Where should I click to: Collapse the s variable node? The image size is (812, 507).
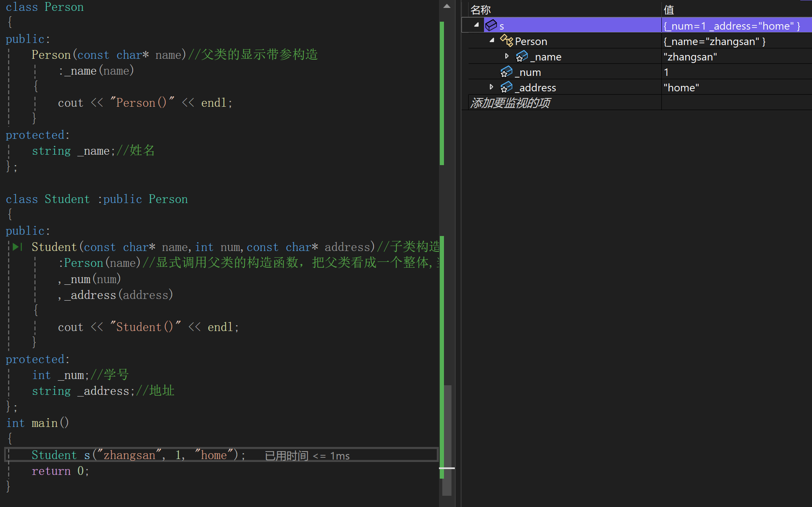(x=477, y=25)
